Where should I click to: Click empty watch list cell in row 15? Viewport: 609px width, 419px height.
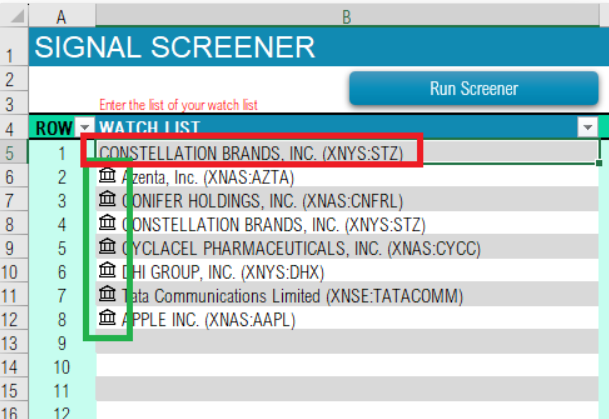pos(347,389)
